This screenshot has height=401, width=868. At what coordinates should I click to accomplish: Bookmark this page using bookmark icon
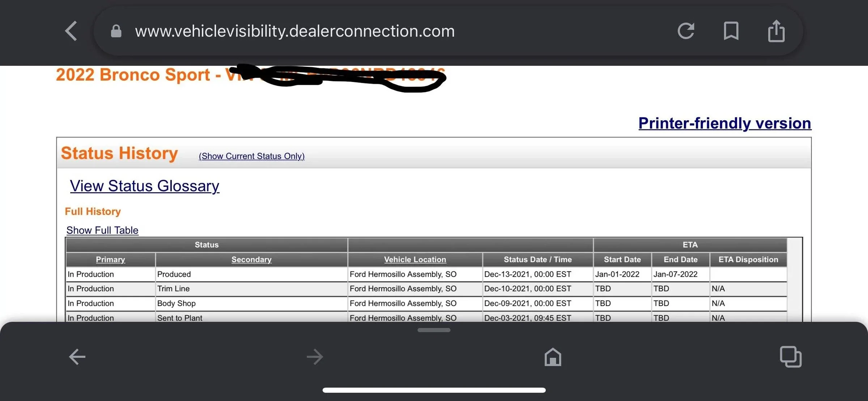[731, 31]
